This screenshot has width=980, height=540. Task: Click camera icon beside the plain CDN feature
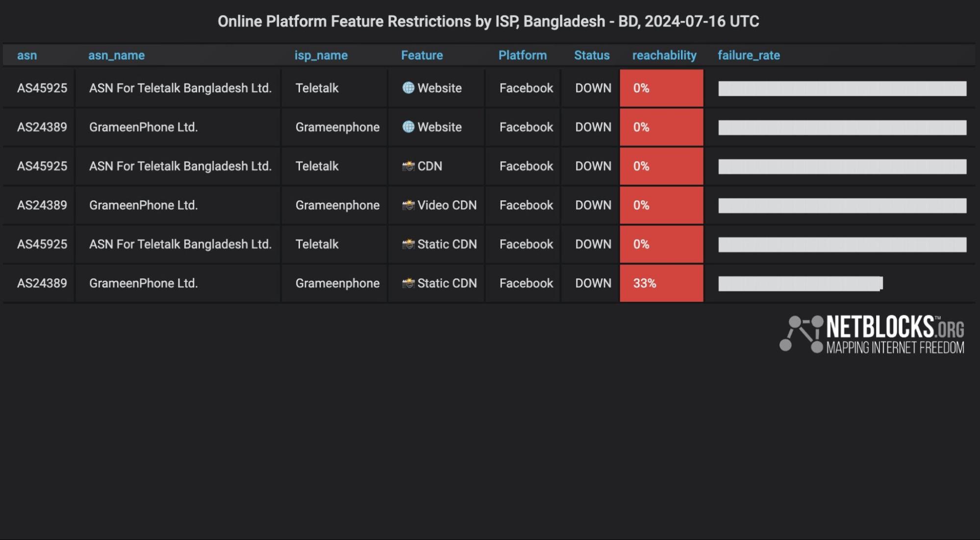point(408,166)
